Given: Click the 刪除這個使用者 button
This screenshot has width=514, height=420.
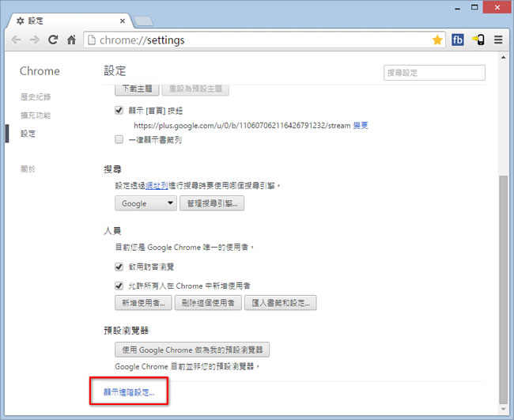Looking at the screenshot, I should coord(208,303).
